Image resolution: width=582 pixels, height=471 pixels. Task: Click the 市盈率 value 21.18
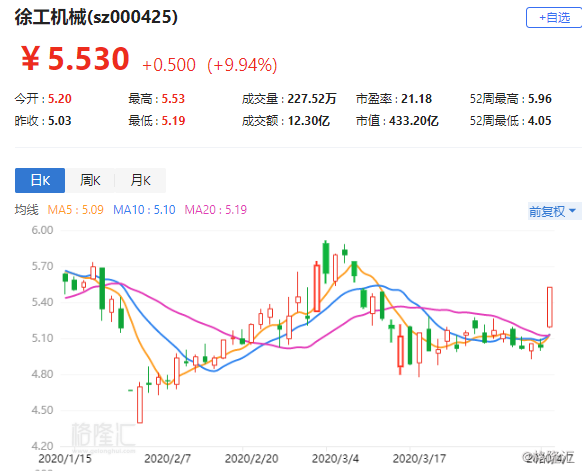click(x=416, y=99)
